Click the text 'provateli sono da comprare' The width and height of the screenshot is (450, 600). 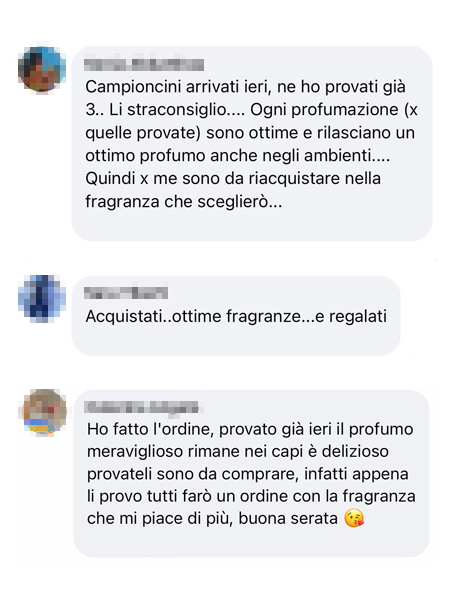(x=192, y=474)
